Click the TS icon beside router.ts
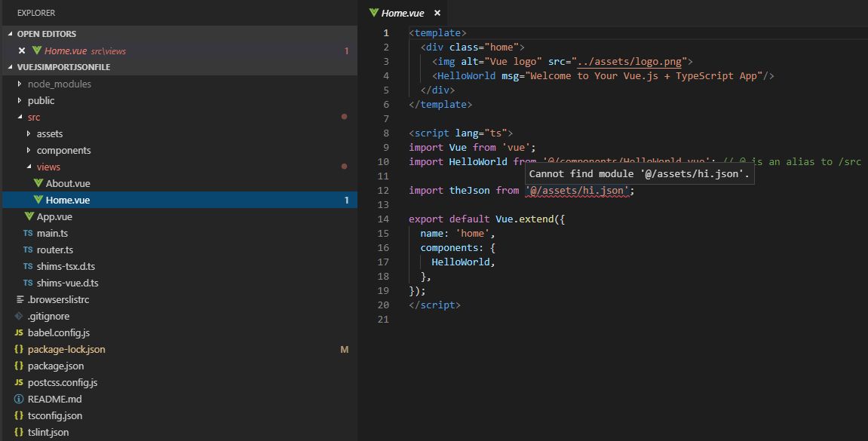The height and width of the screenshot is (441, 868). 28,250
